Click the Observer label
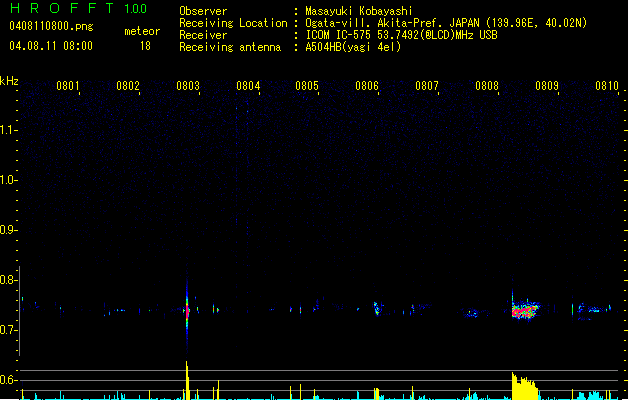Screen dimensions: 629x400 click(203, 11)
